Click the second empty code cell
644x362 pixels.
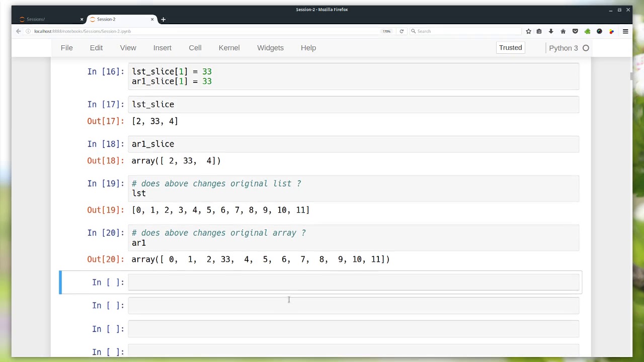pos(354,306)
